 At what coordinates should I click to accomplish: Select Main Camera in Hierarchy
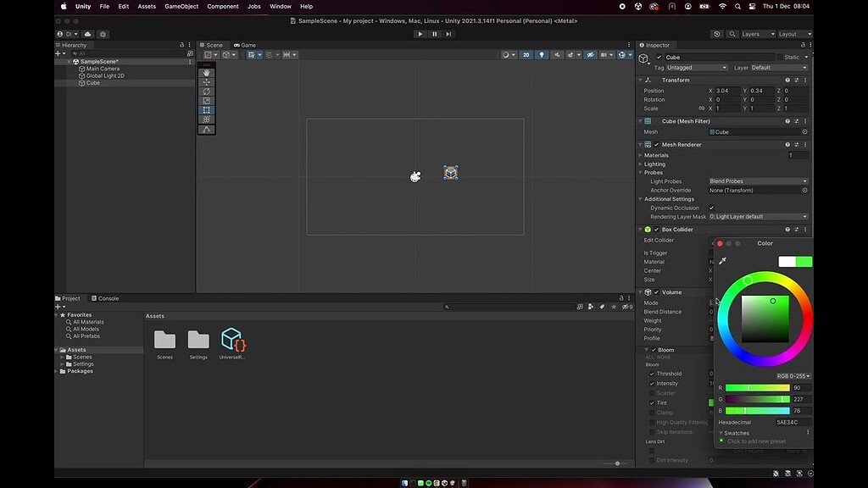(103, 69)
